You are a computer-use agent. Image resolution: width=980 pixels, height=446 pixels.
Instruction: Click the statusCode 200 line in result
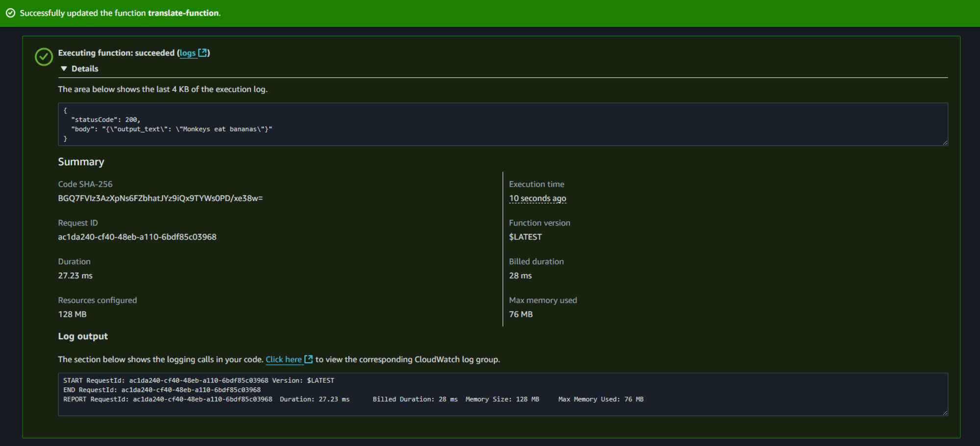click(x=105, y=119)
